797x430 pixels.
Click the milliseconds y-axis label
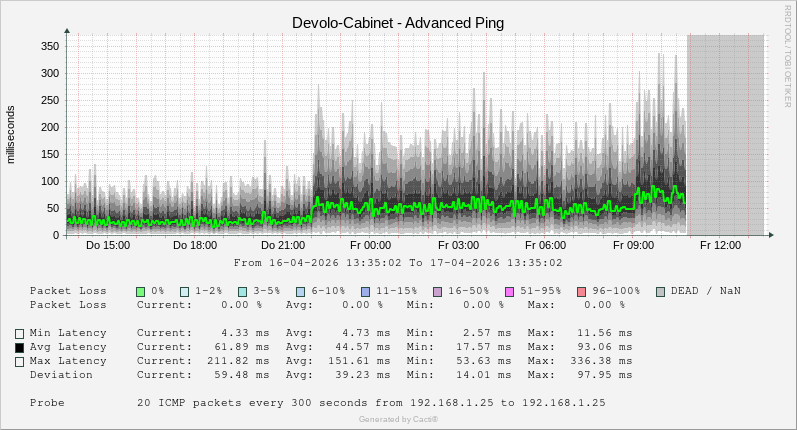(x=11, y=134)
